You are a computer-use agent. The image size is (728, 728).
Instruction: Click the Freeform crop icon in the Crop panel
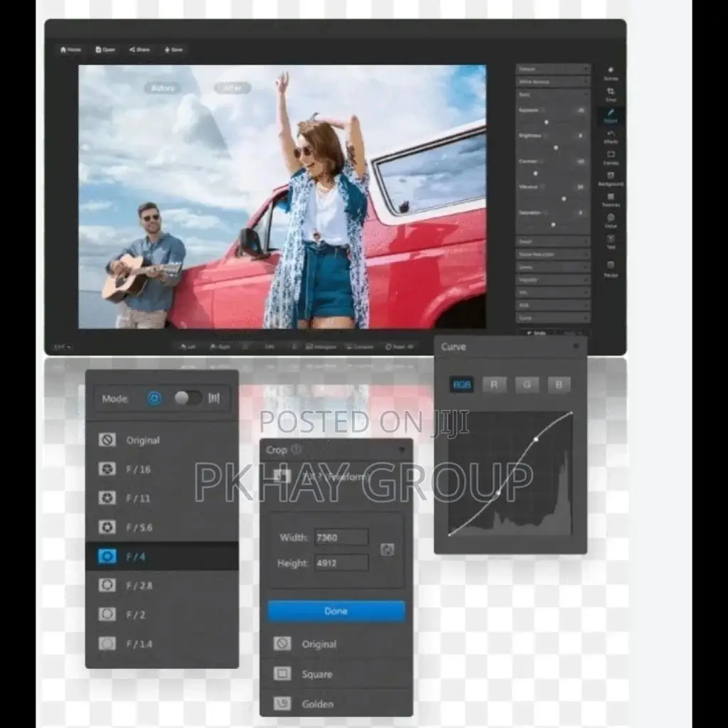[282, 476]
